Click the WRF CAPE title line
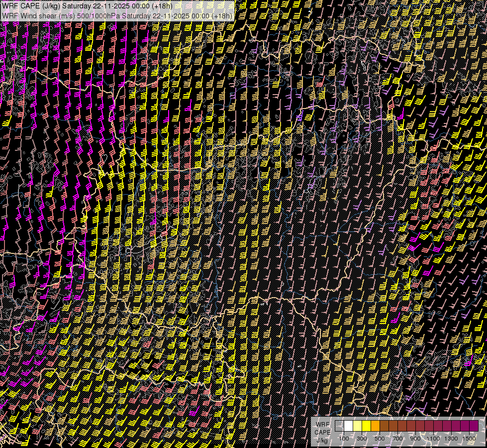The image size is (487, 448). [x=87, y=6]
